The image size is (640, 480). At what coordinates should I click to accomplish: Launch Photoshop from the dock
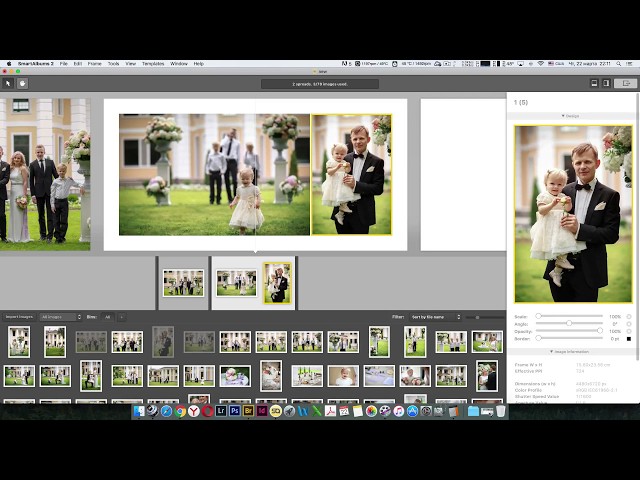click(234, 411)
